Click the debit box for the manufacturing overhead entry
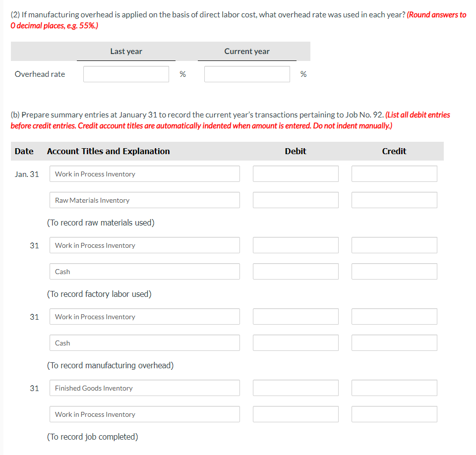The image size is (476, 455). [295, 316]
